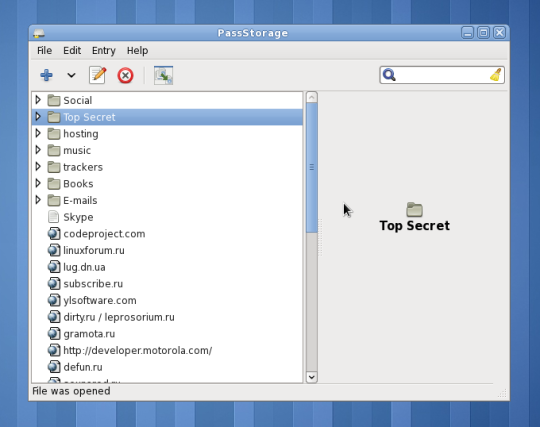Clear search with the broom icon
Viewport: 540px width, 427px height.
coord(496,75)
